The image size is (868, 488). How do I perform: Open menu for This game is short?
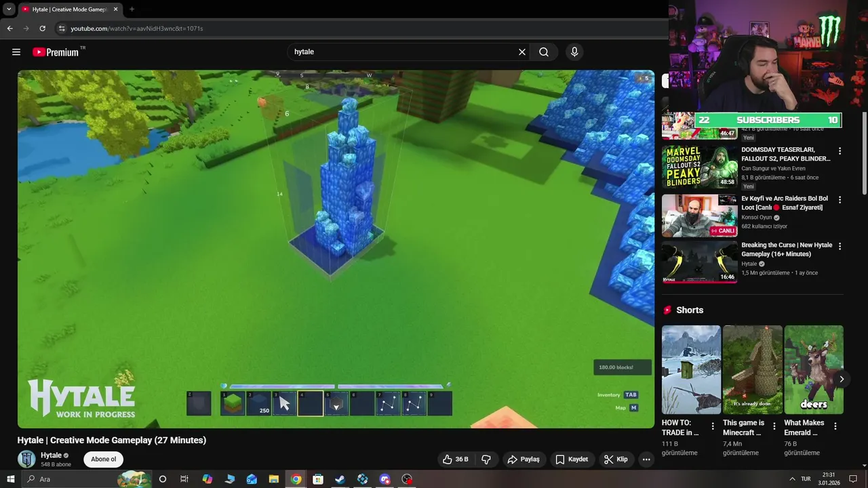(774, 426)
